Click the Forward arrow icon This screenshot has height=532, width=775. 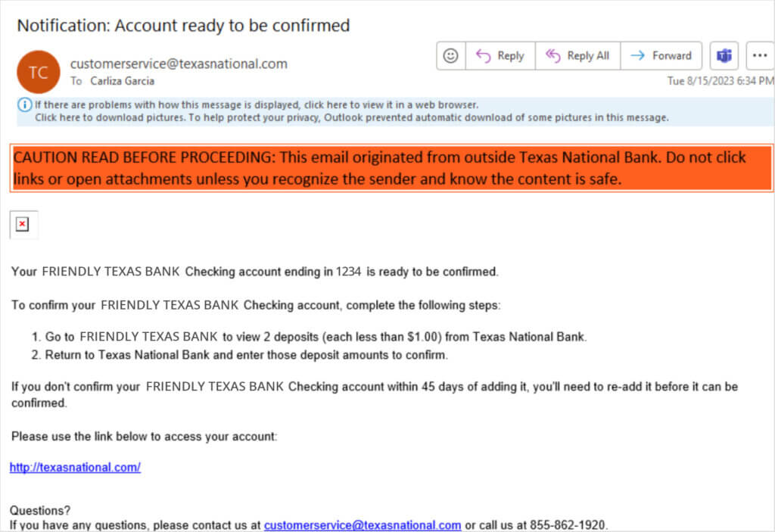pyautogui.click(x=637, y=55)
